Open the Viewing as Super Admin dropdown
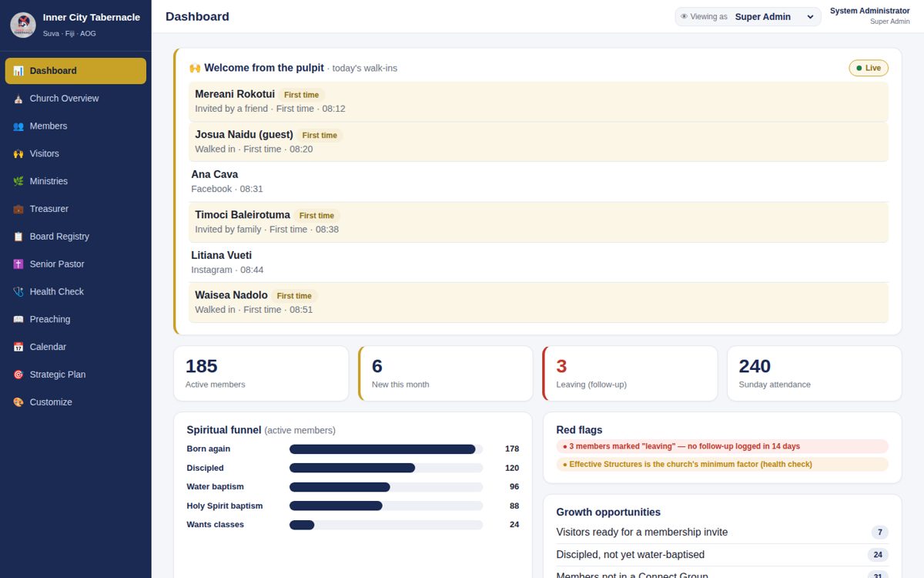Viewport: 924px width, 578px height. (775, 17)
